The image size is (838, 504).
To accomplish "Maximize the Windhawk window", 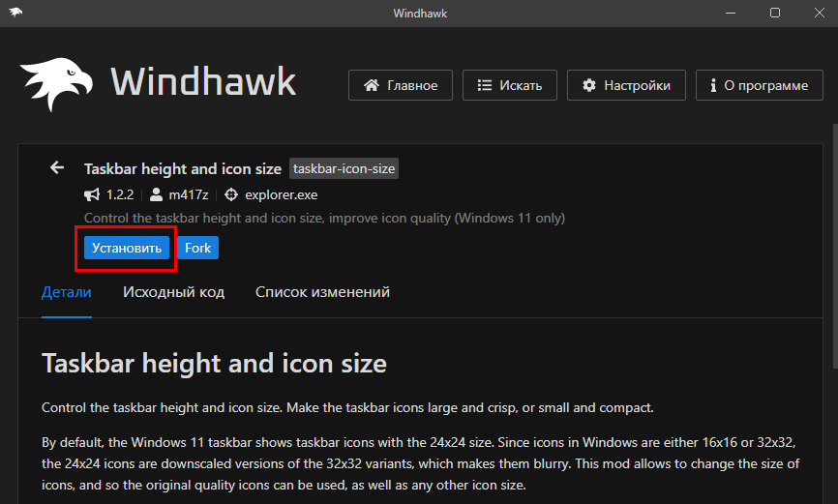I will coord(775,13).
